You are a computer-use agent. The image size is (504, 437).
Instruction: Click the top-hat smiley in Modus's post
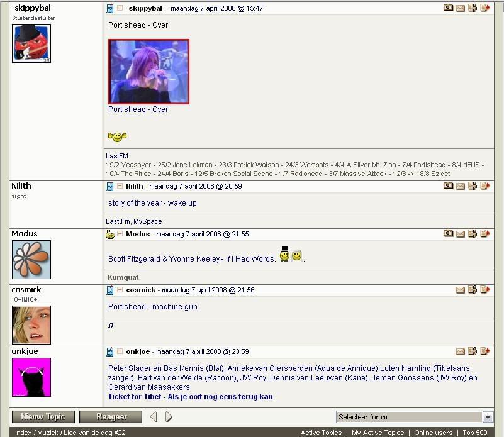point(284,254)
